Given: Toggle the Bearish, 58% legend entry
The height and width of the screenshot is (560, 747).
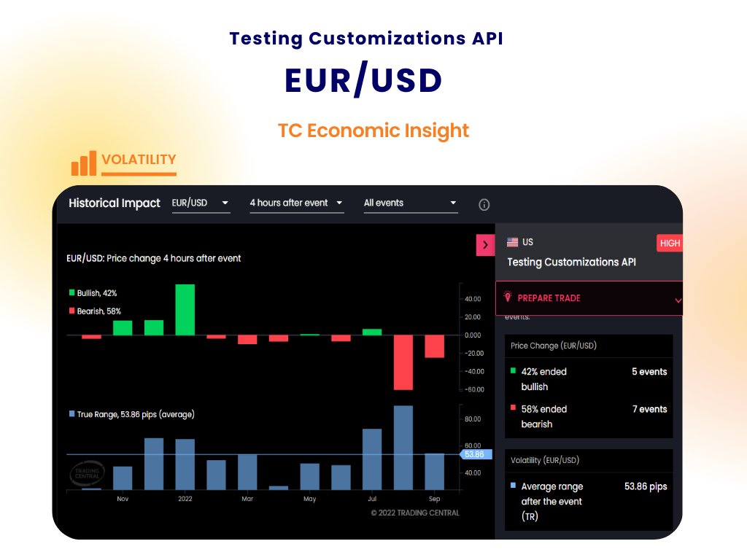Looking at the screenshot, I should pyautogui.click(x=95, y=311).
